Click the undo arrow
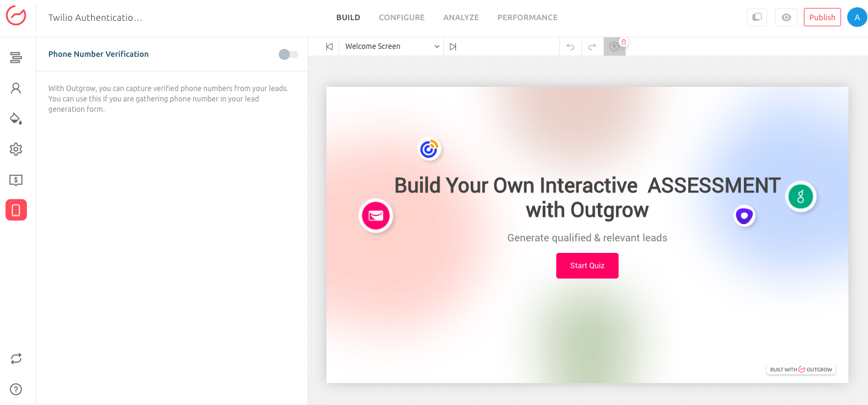868x405 pixels. (x=570, y=46)
